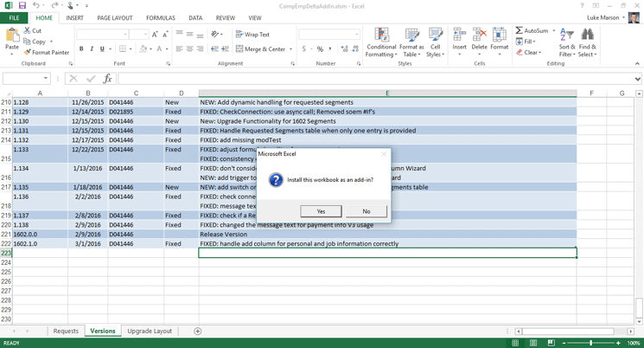The image size is (644, 348).
Task: Open the Upgrade Layout sheet tab
Action: (150, 331)
